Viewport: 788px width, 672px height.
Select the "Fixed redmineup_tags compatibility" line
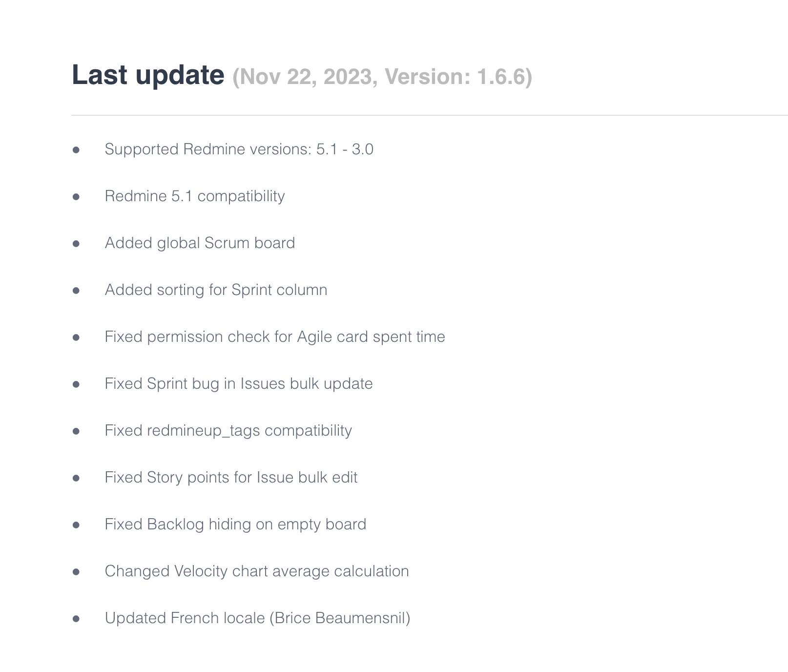pyautogui.click(x=228, y=431)
